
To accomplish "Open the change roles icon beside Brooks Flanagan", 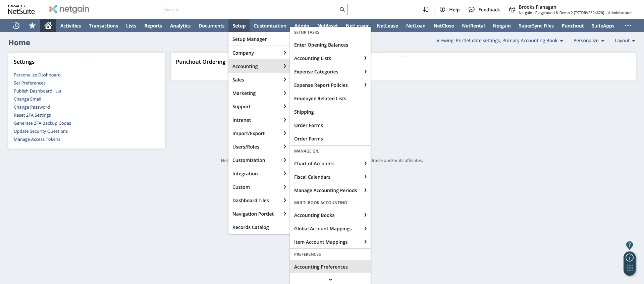I will [512, 9].
